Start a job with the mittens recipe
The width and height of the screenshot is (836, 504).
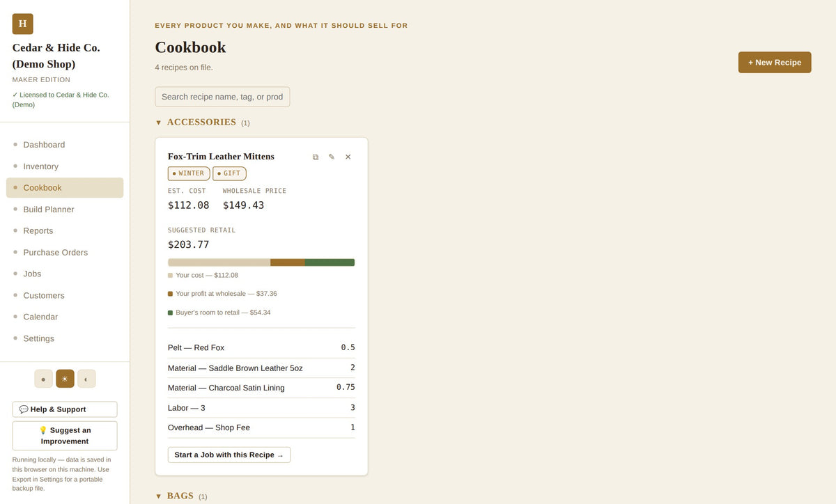click(229, 455)
